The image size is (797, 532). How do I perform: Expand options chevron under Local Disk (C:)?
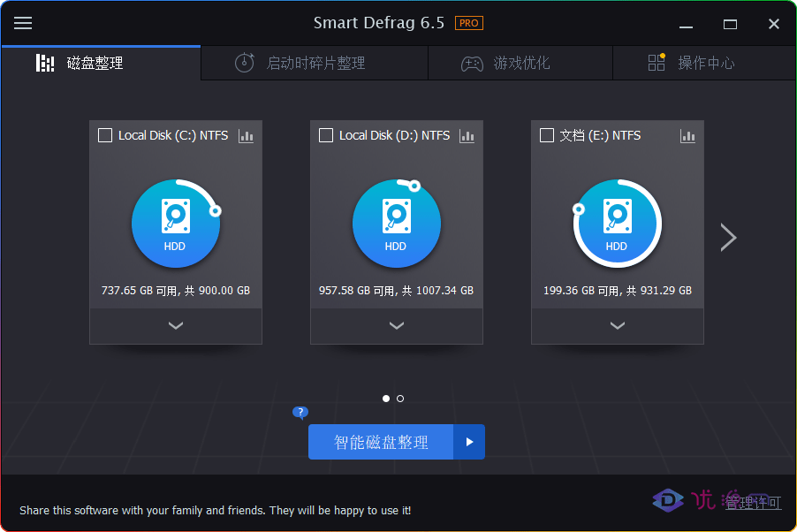(x=175, y=325)
